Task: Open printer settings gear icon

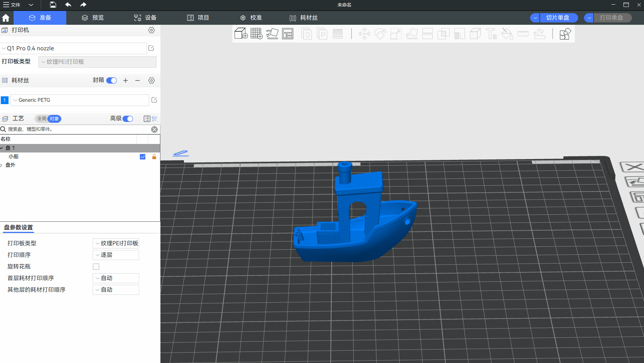Action: pos(152,30)
